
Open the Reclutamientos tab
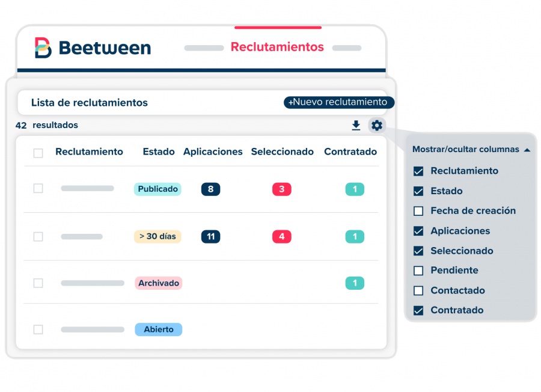click(277, 47)
